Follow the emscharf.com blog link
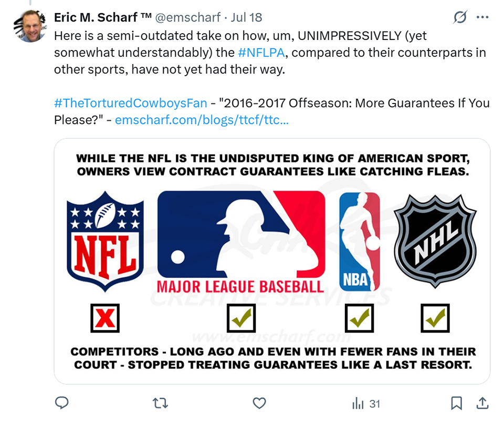The height and width of the screenshot is (424, 504). tap(202, 120)
